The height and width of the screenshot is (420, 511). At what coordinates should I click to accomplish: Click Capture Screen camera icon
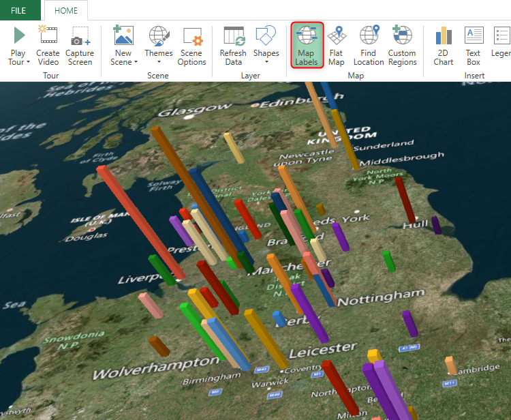pyautogui.click(x=80, y=35)
